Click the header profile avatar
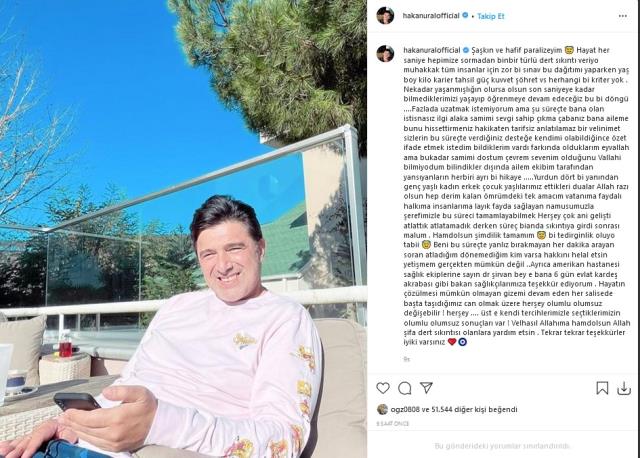The width and height of the screenshot is (640, 458). tap(385, 16)
